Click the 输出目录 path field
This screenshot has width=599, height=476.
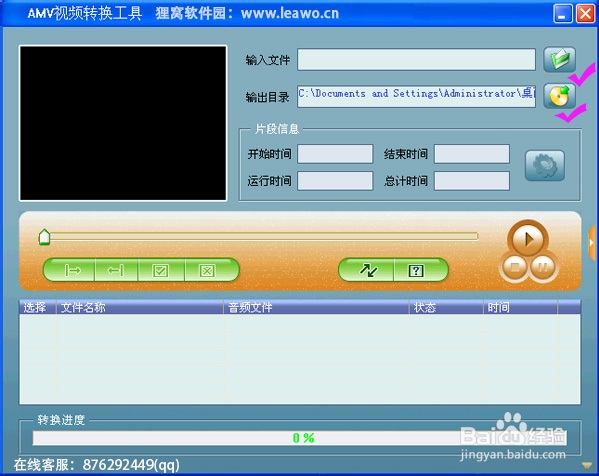coord(416,96)
